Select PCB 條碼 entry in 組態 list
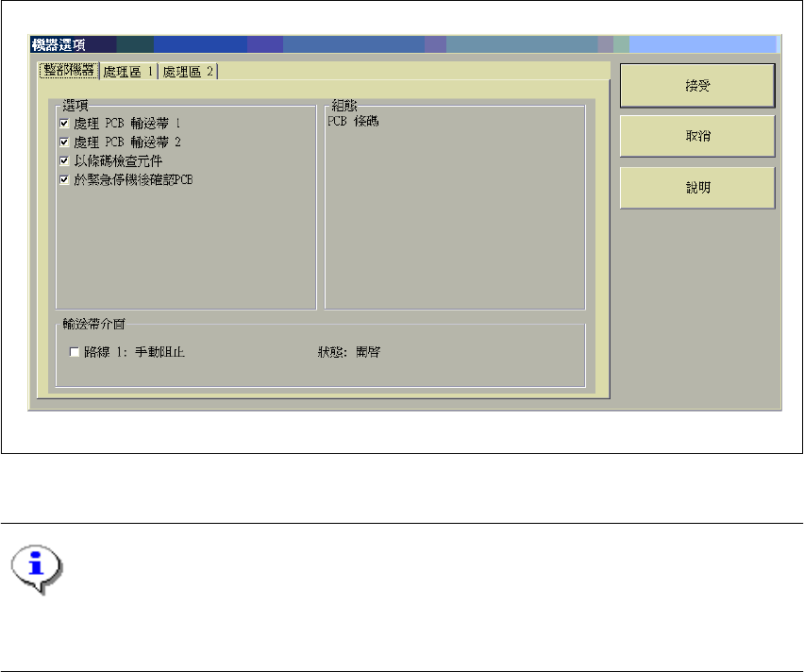 coord(353,121)
